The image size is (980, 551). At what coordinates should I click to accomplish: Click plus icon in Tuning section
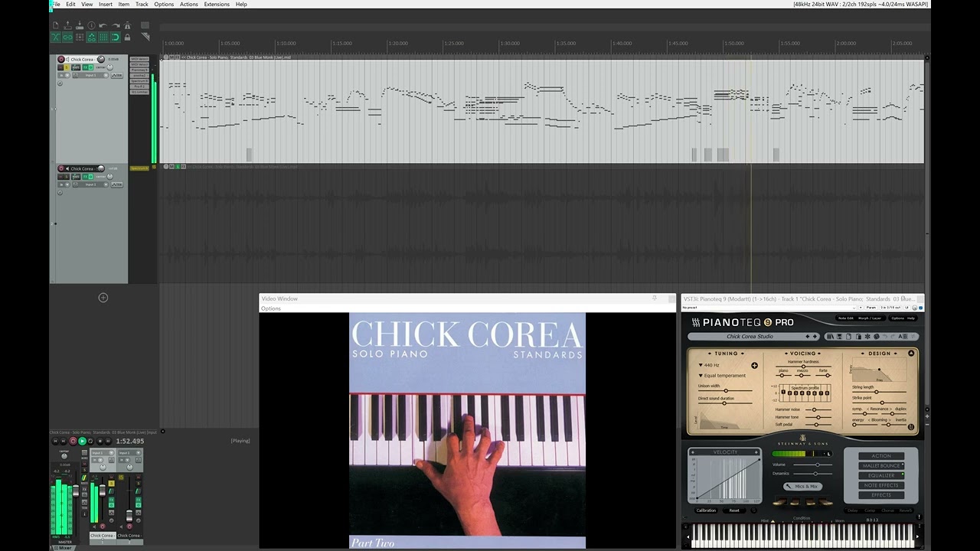pos(754,366)
